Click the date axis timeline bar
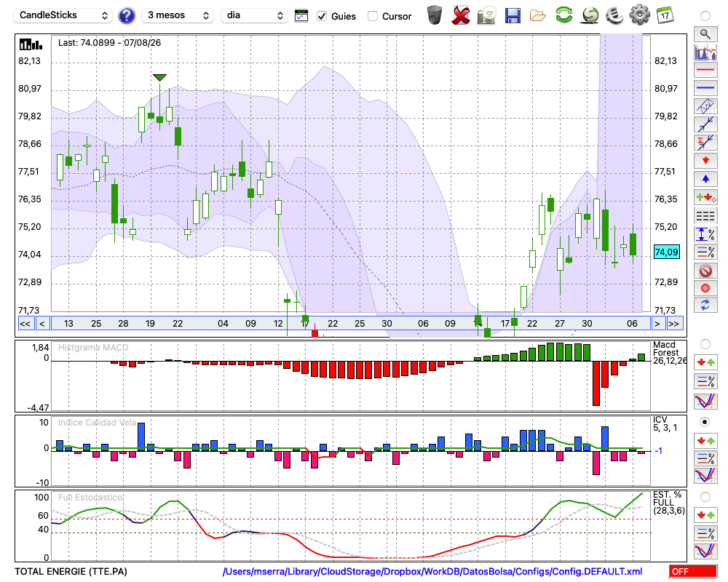The width and height of the screenshot is (728, 582). pos(351,324)
